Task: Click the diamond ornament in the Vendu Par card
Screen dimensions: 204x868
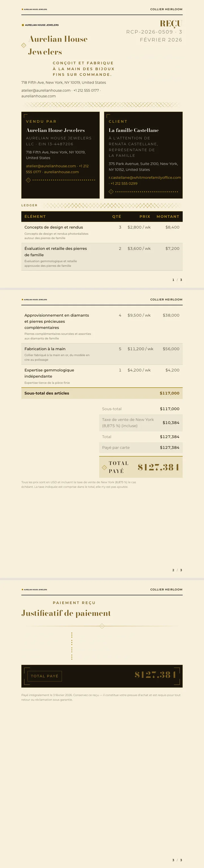Action: (28, 180)
